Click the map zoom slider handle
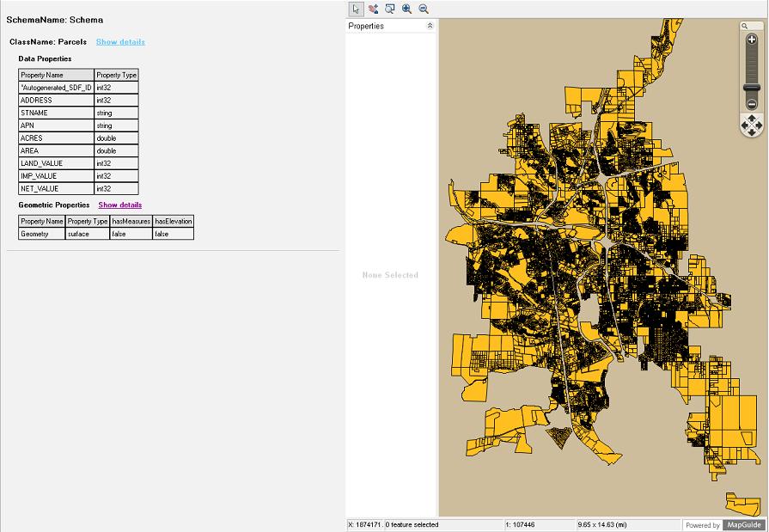769x532 pixels. coord(752,87)
